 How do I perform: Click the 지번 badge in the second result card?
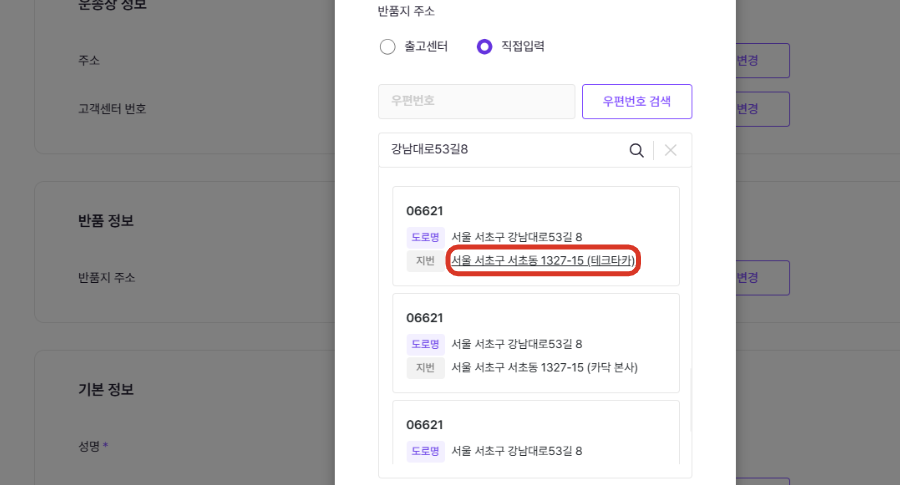click(425, 367)
